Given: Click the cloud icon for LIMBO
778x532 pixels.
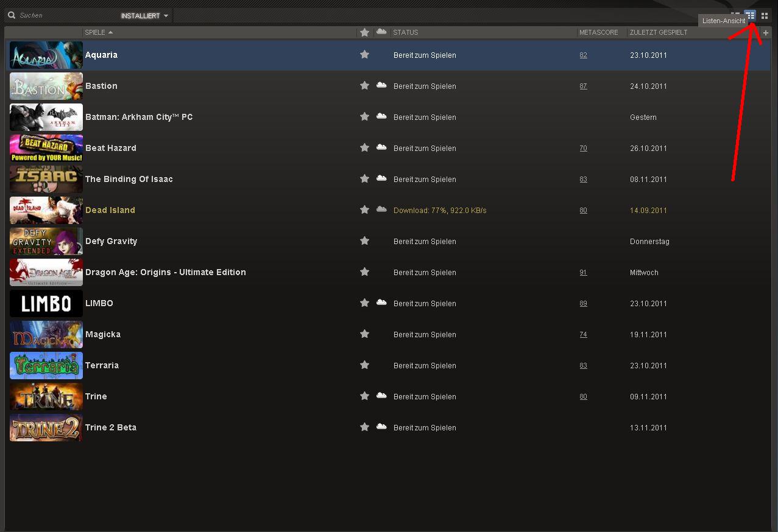Looking at the screenshot, I should point(381,303).
